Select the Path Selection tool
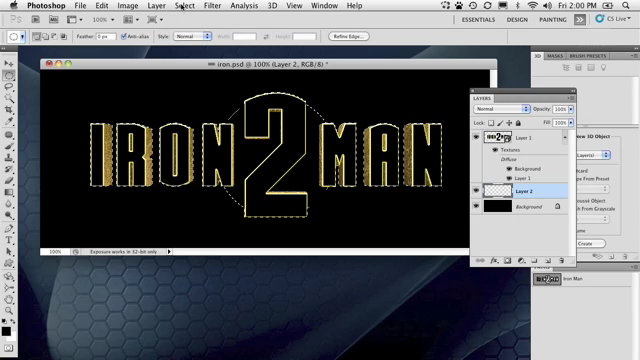640x360 pixels. tap(9, 251)
